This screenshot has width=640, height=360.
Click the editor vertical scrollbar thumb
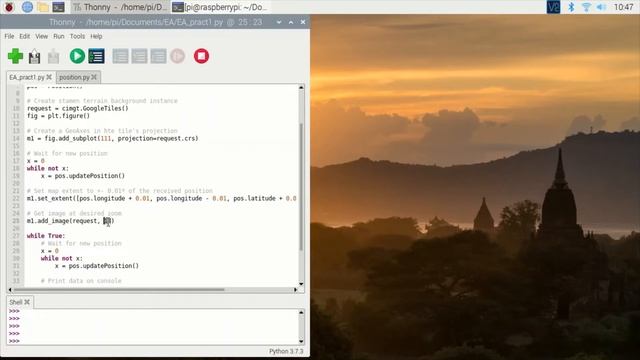click(x=301, y=187)
